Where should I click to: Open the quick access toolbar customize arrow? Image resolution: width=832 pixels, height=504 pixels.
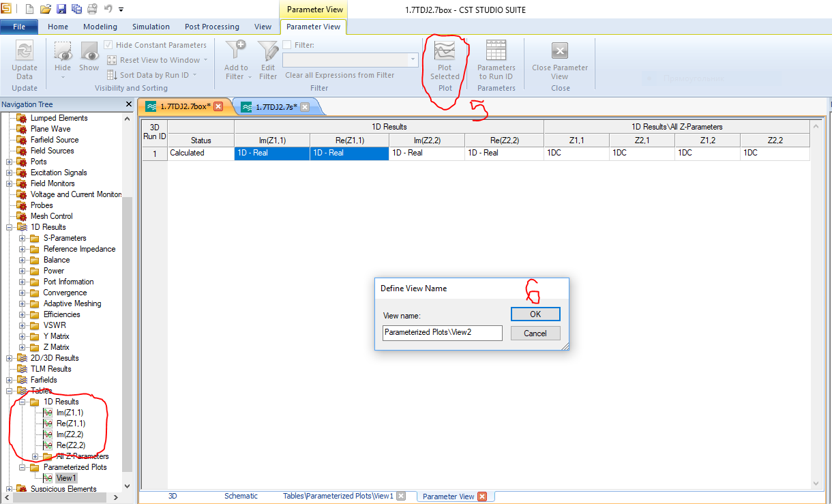pyautogui.click(x=121, y=10)
